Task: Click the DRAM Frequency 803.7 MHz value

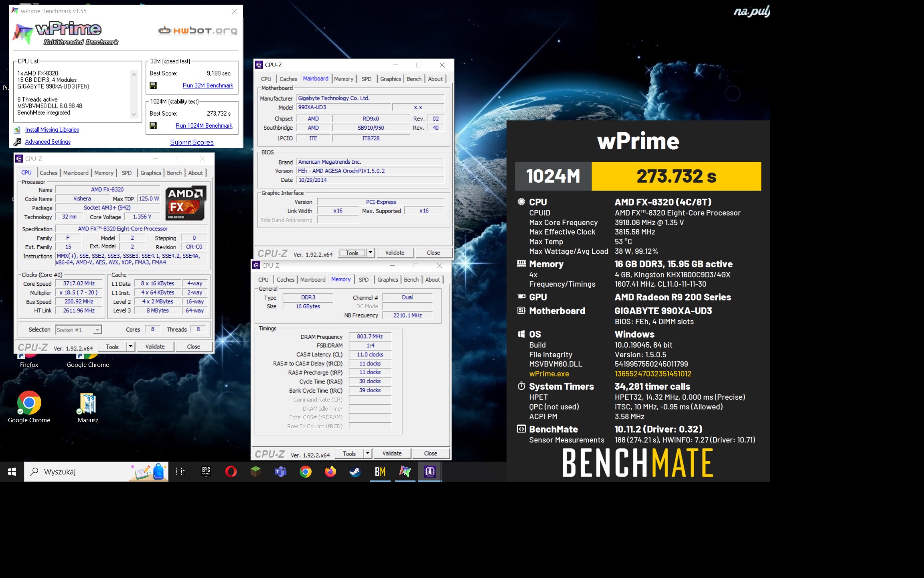Action: [x=370, y=336]
